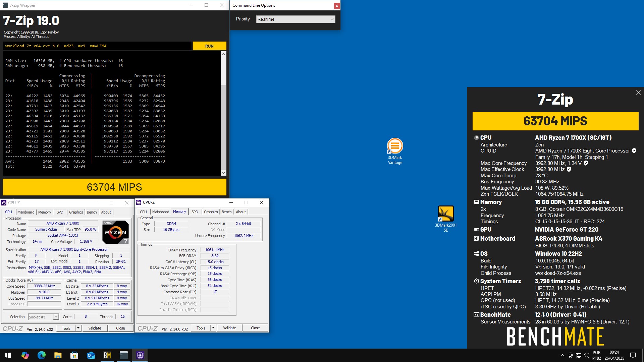Open Bench tab in right CPU-Z window
The width and height of the screenshot is (644, 362).
(226, 212)
